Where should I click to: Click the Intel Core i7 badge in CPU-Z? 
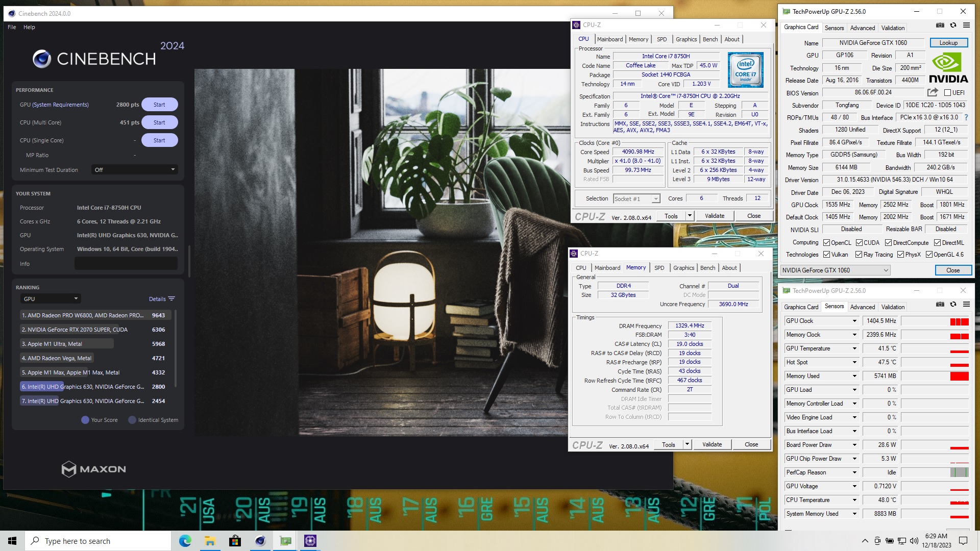coord(745,70)
